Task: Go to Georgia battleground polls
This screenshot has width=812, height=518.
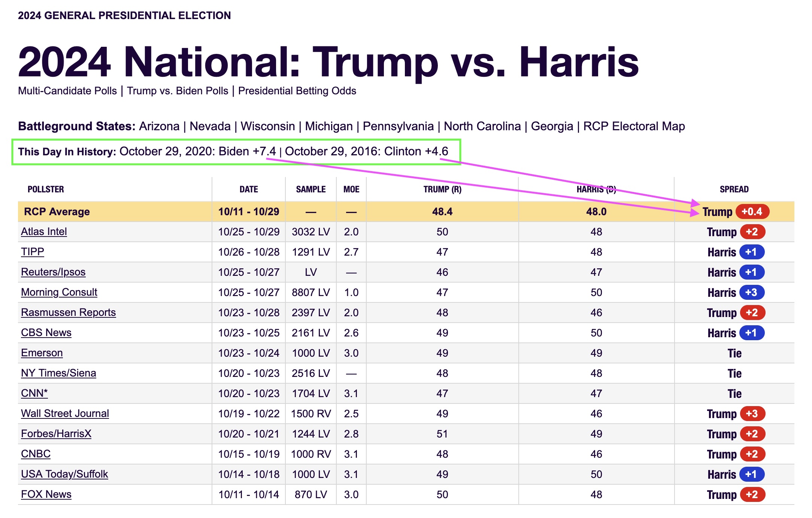Action: (552, 126)
